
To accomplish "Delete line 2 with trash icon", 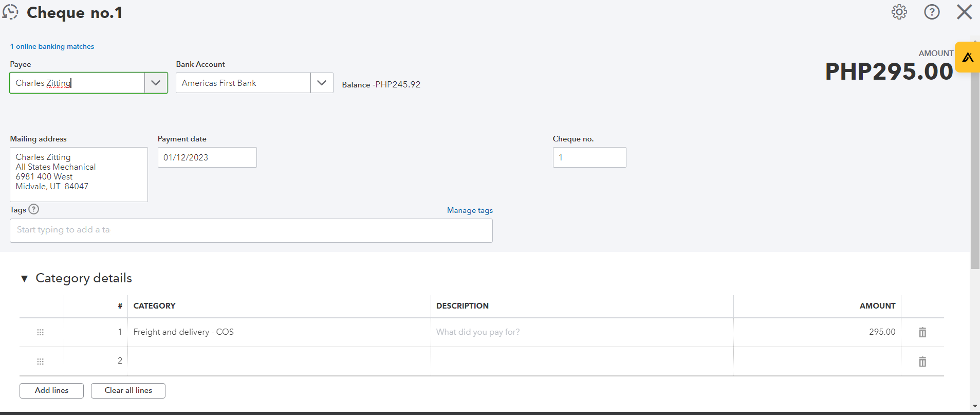I will (x=922, y=362).
